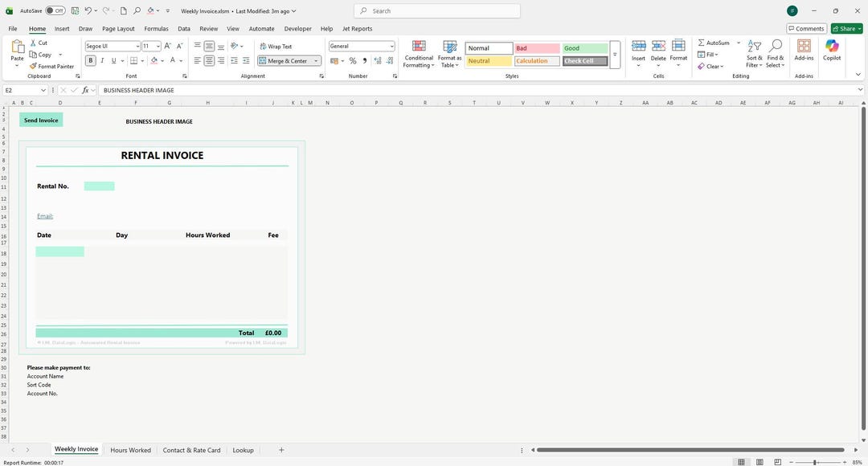The height and width of the screenshot is (466, 868).
Task: Apply Percent Style format
Action: point(353,61)
